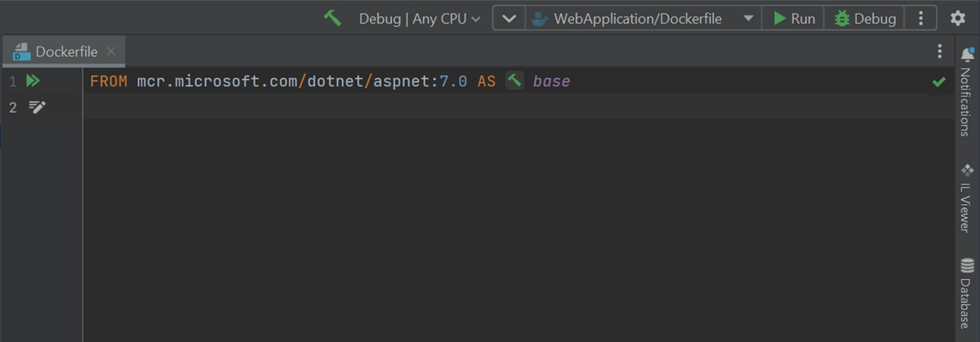Image resolution: width=980 pixels, height=342 pixels.
Task: Click the inline hammer icon before base
Action: click(x=514, y=81)
